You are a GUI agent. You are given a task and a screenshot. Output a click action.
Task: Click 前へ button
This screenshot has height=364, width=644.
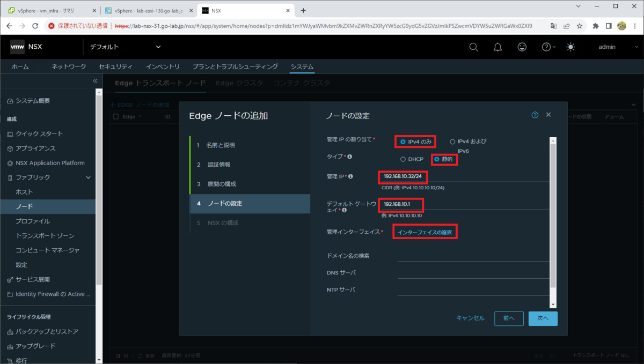pos(509,318)
